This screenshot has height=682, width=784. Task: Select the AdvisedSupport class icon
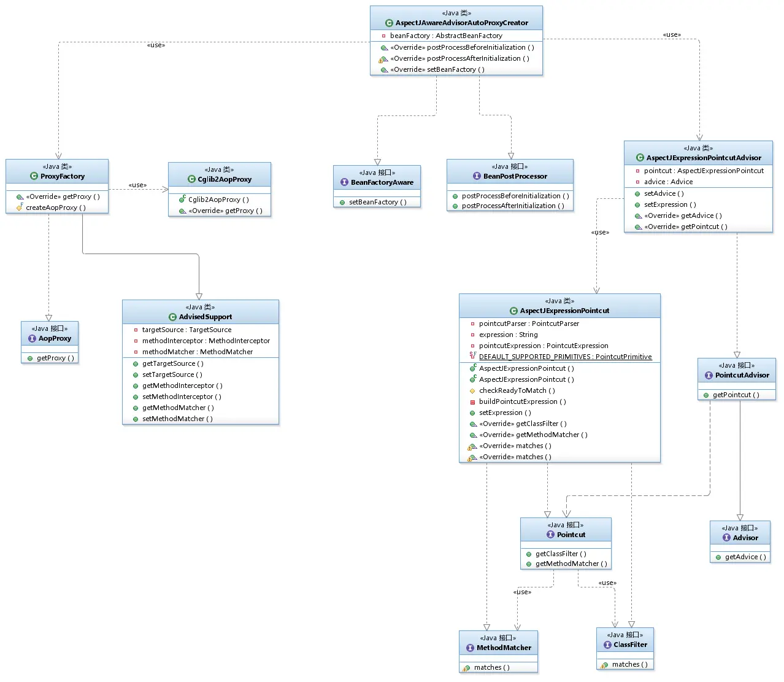[x=172, y=317]
